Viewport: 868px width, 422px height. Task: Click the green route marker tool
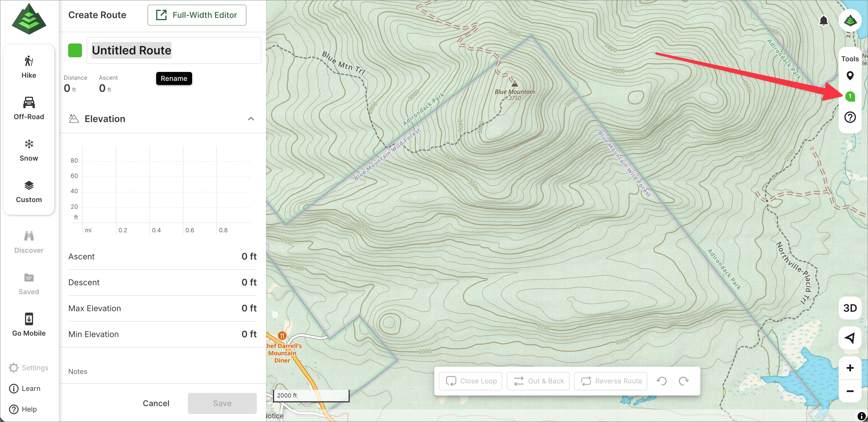pos(850,96)
